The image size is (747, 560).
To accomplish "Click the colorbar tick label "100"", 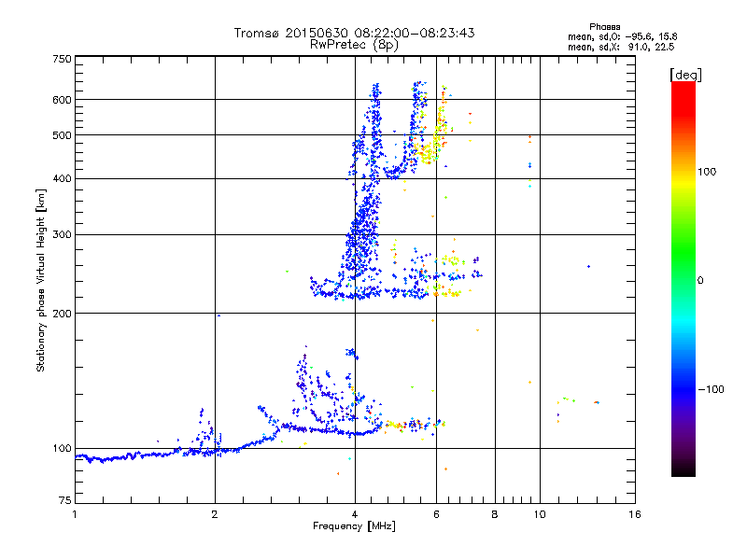I will [x=707, y=172].
